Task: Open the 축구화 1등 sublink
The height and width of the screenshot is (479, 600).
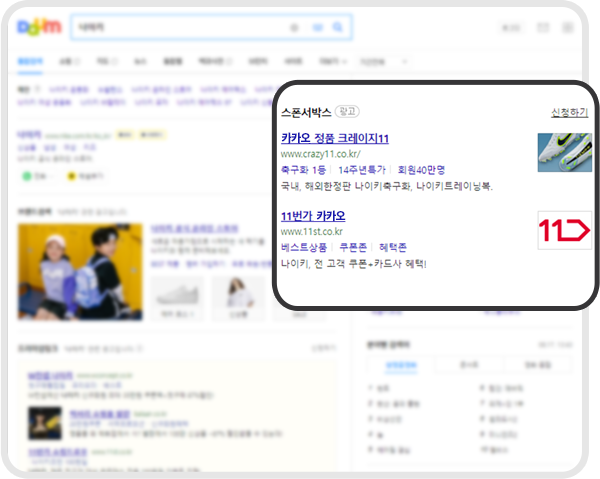Action: tap(303, 170)
